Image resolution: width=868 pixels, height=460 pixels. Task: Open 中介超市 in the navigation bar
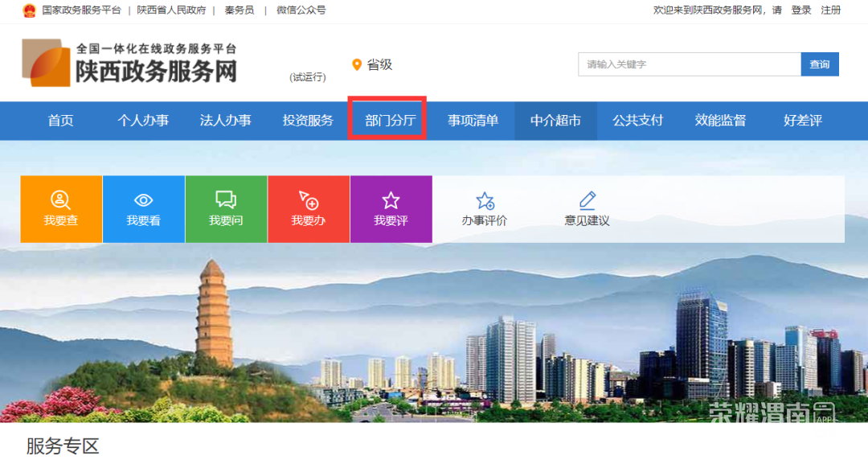(x=555, y=121)
